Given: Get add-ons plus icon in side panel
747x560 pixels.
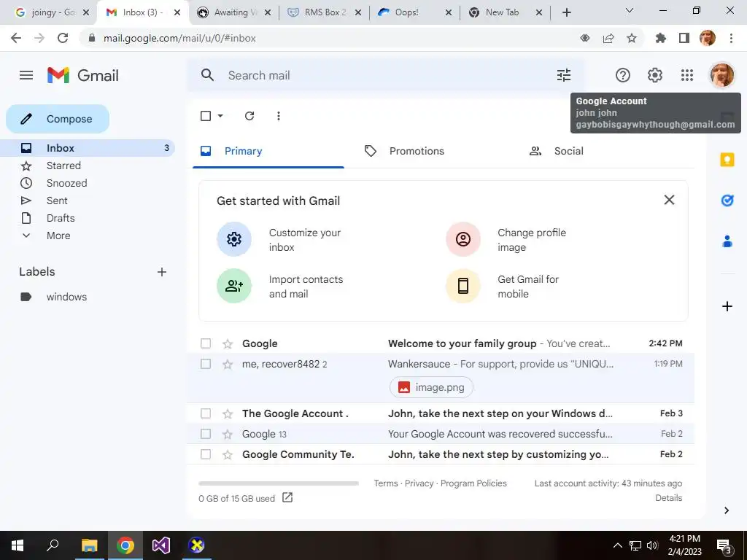Looking at the screenshot, I should tap(727, 306).
